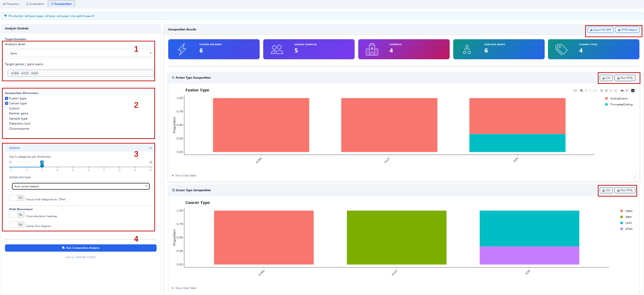Download Fusion Type plot as PNG camera icon

coord(575,90)
